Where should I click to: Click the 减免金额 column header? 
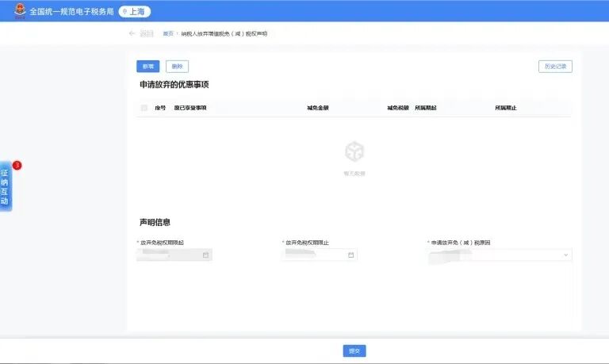click(318, 108)
